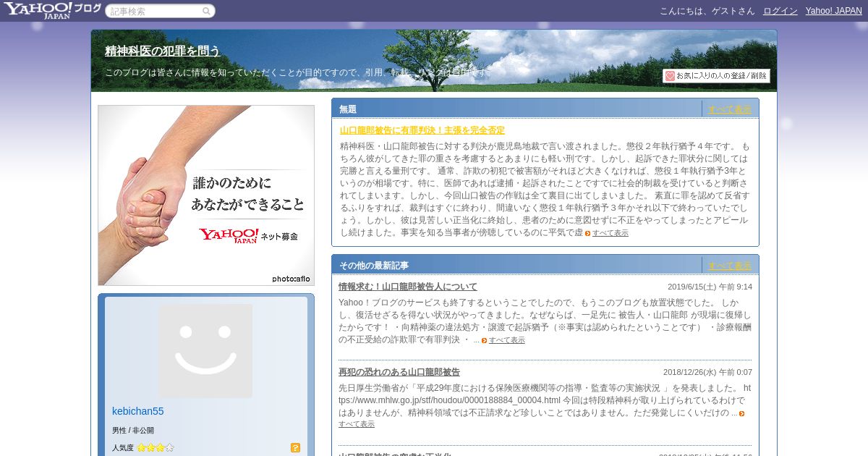Open the blog title 精神科医の犯罪を問う
The width and height of the screenshot is (868, 456).
163,51
